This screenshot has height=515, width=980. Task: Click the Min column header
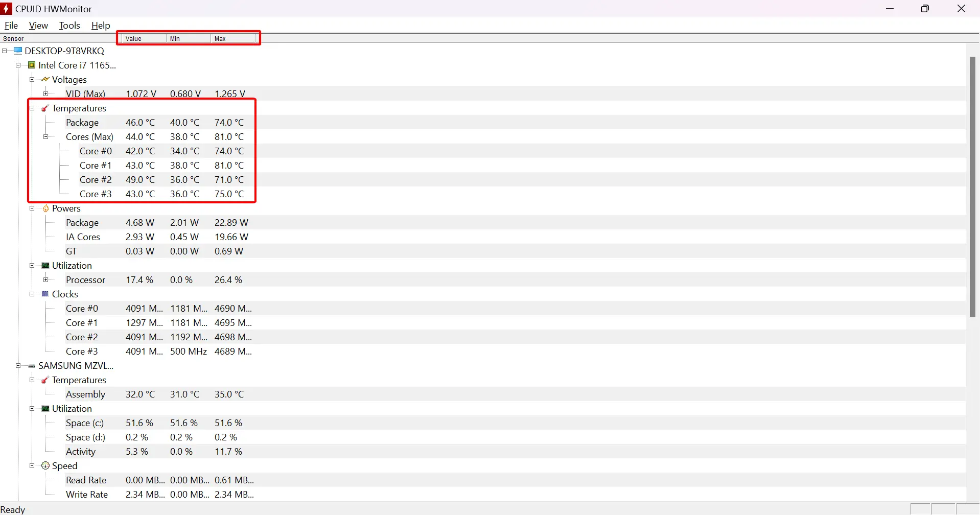pyautogui.click(x=189, y=38)
